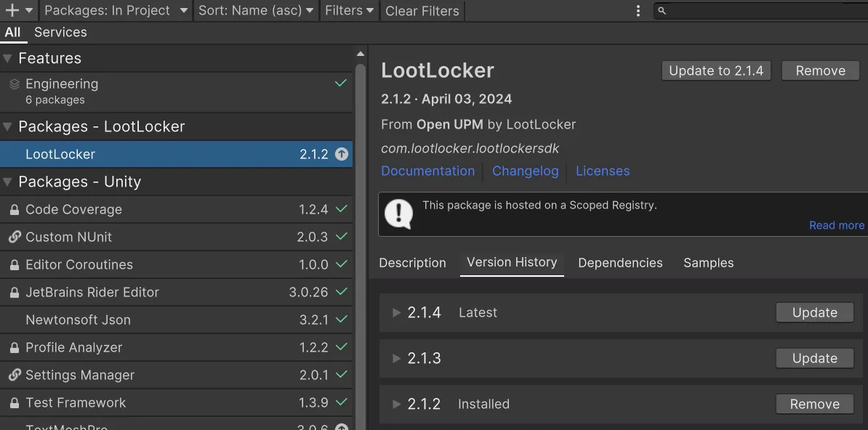The height and width of the screenshot is (430, 868).
Task: Click the installed checkmark for Newtonsoft Json
Action: tap(342, 319)
